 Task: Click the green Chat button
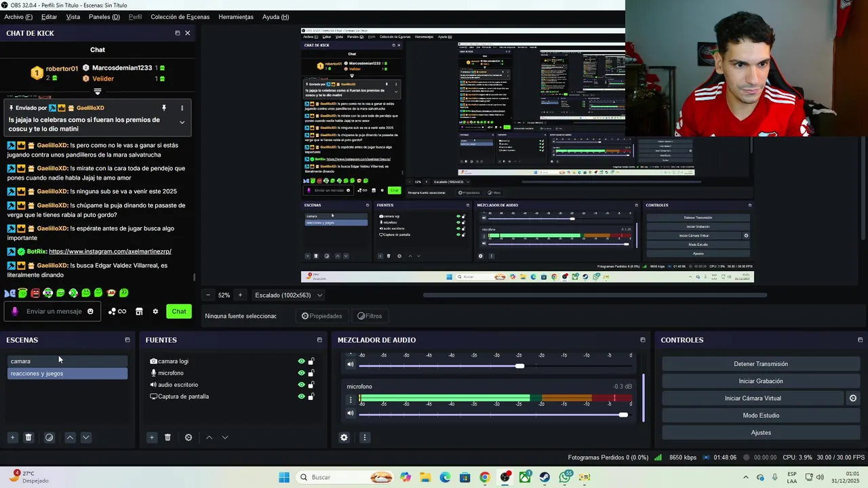pos(179,311)
